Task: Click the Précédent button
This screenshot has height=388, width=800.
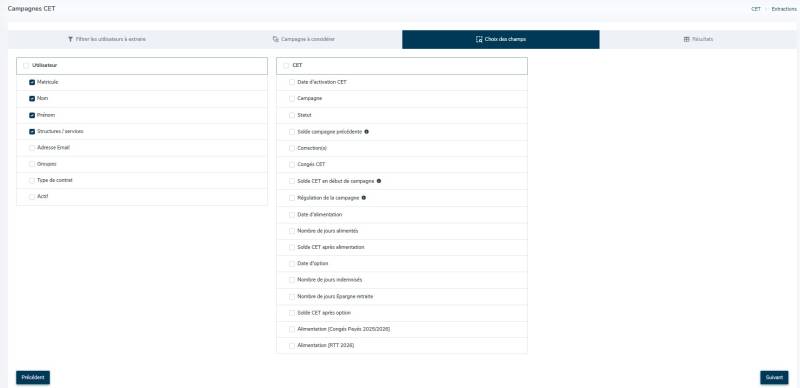Action: coord(33,378)
